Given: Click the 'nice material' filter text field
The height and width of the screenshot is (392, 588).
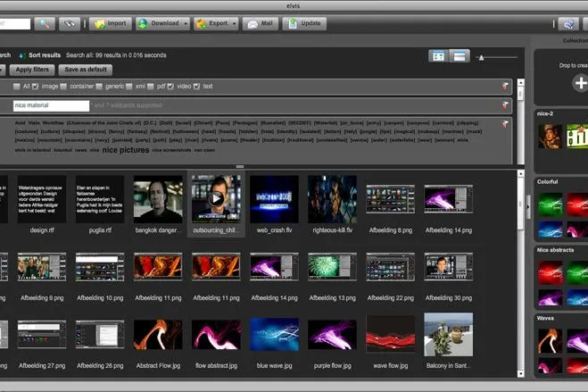Looking at the screenshot, I should coord(52,105).
